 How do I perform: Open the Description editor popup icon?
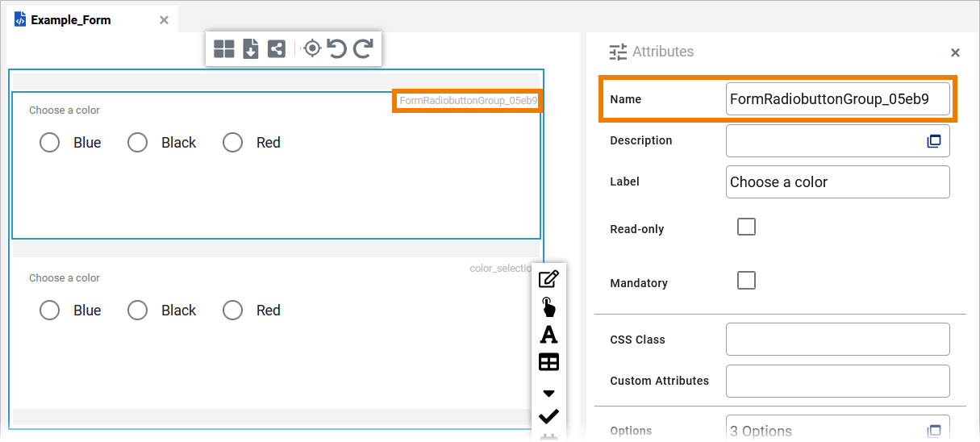click(x=934, y=141)
